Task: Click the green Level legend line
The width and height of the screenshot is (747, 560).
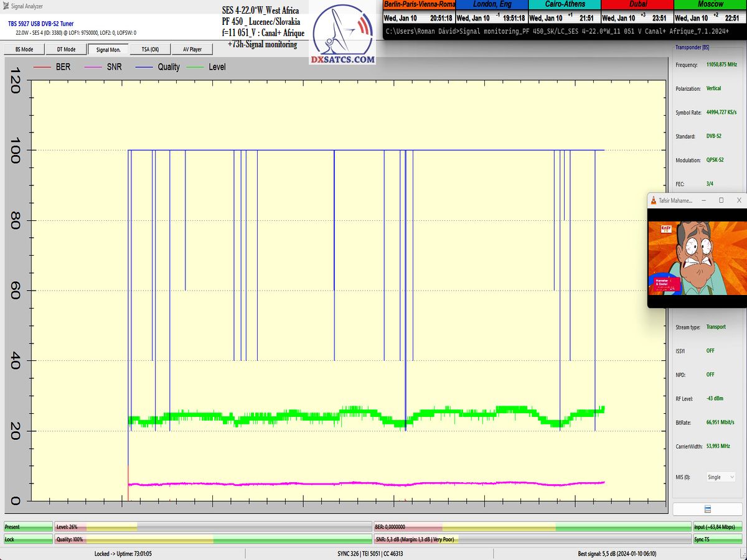Action: (195, 67)
